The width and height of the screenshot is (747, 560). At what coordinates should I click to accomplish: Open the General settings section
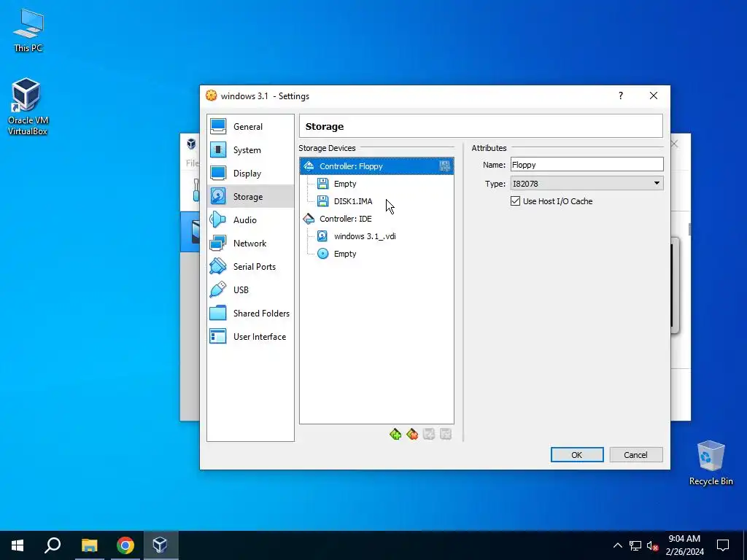(x=250, y=127)
